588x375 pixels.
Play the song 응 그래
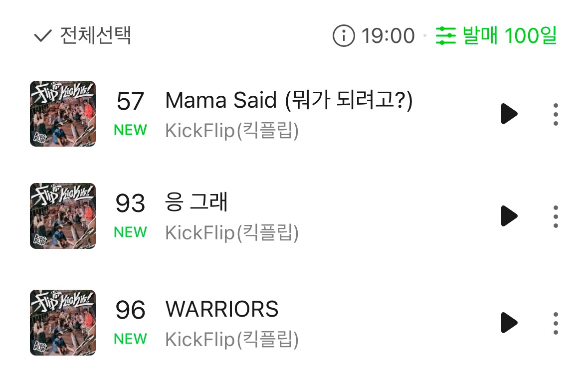click(509, 216)
